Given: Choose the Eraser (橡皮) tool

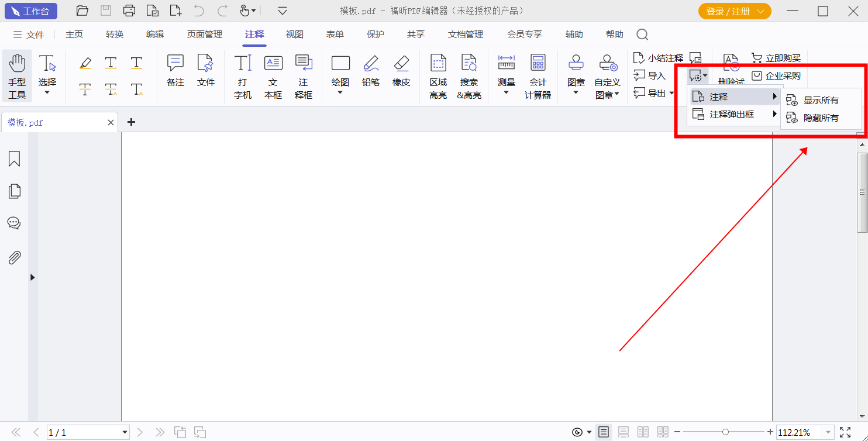Looking at the screenshot, I should (401, 71).
